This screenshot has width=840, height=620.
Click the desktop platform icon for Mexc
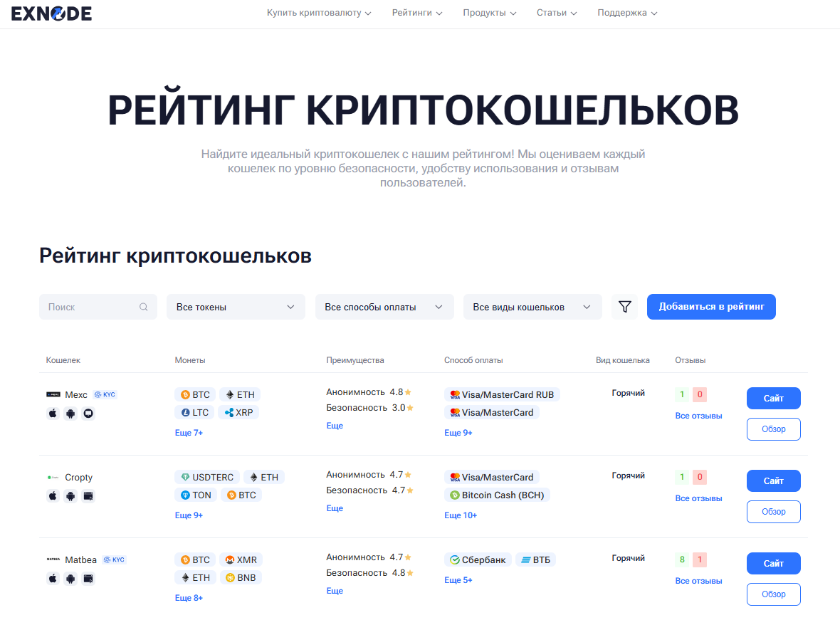pyautogui.click(x=88, y=413)
